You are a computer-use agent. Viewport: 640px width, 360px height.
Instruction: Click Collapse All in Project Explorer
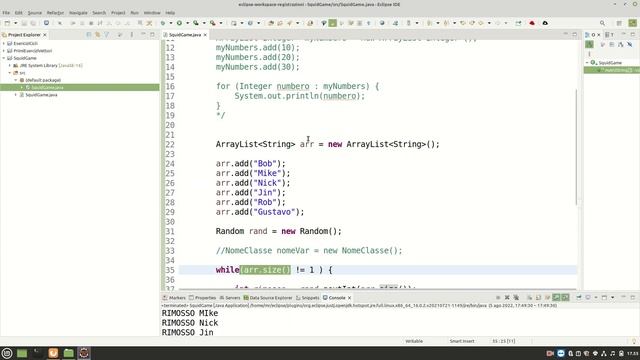(x=89, y=35)
